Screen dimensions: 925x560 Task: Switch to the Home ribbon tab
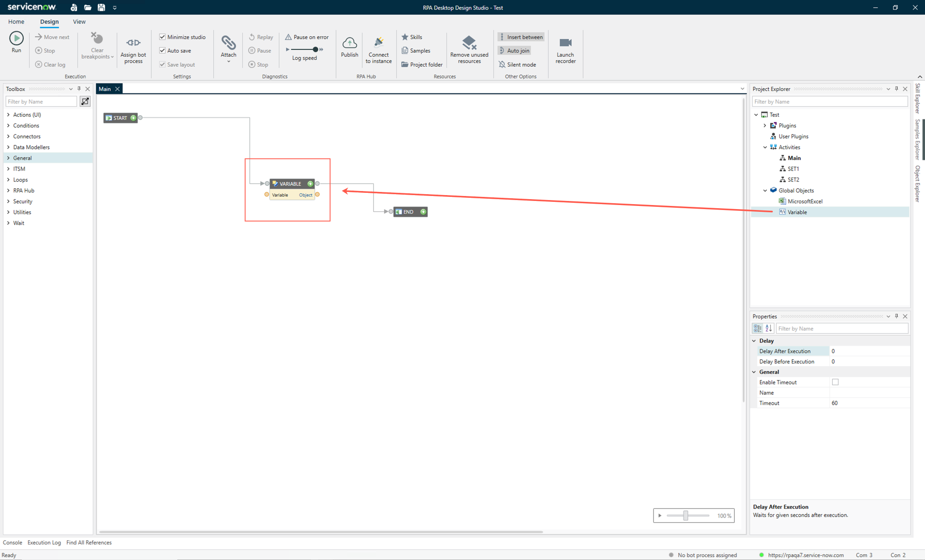pos(16,22)
